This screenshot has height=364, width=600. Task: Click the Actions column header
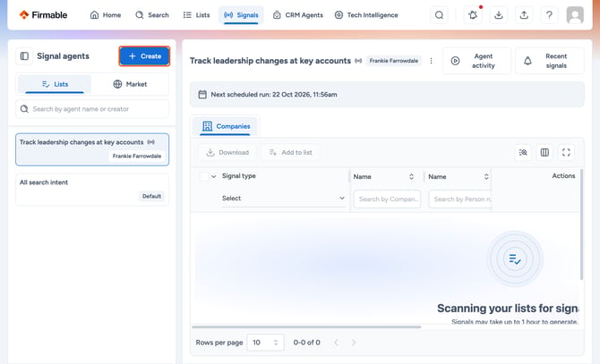click(x=563, y=175)
